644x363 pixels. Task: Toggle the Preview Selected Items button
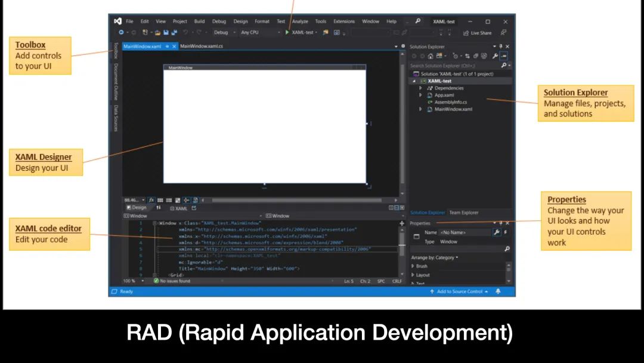(504, 56)
